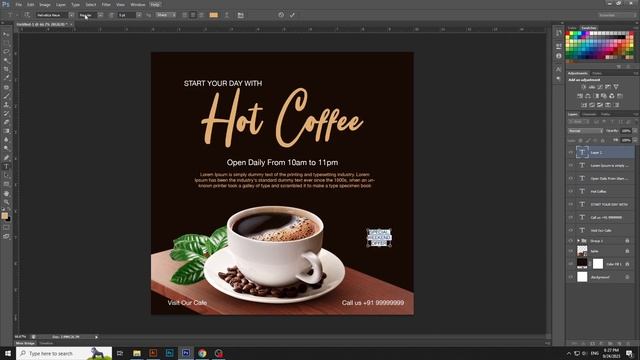The image size is (640, 360).
Task: Hide the Open Daily From layer
Action: point(571,178)
